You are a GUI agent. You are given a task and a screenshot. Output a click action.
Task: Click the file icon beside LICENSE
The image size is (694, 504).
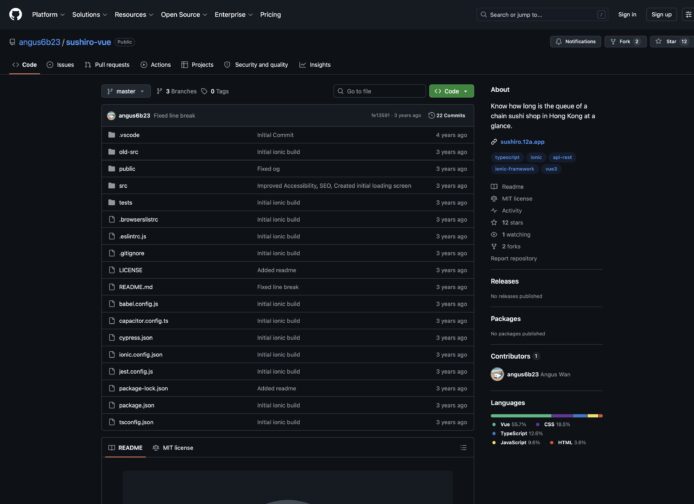[112, 270]
